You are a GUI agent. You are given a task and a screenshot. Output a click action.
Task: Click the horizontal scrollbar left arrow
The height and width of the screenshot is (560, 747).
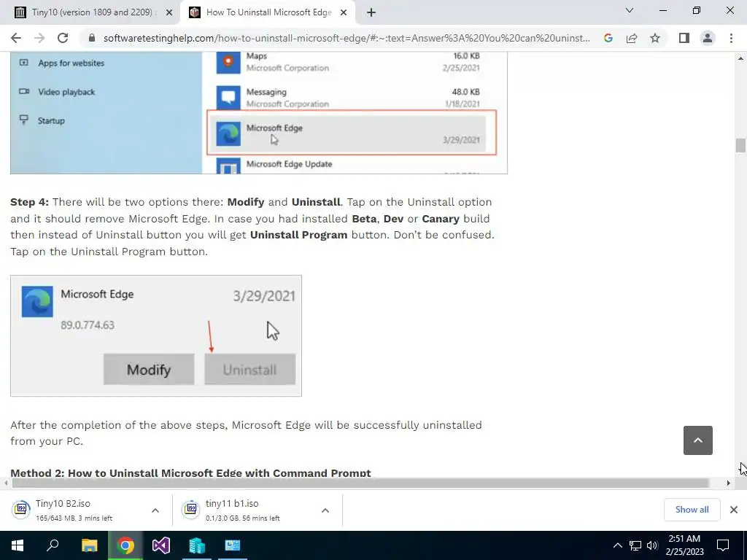pos(5,483)
